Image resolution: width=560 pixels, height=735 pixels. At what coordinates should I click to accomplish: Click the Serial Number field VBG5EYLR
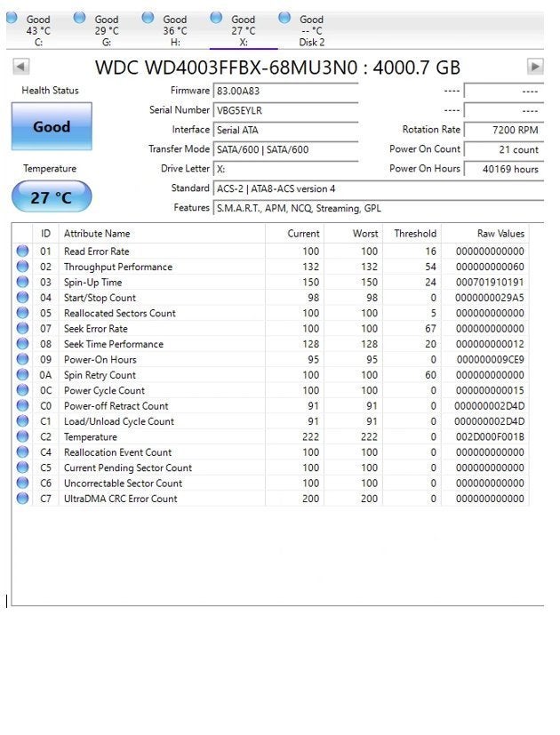click(285, 110)
